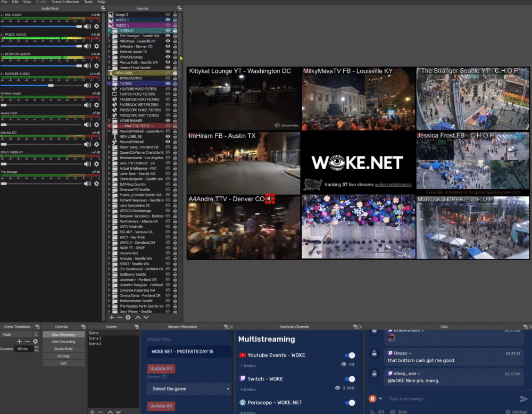Expand The Stranger - Seattle WA source group

(109, 36)
